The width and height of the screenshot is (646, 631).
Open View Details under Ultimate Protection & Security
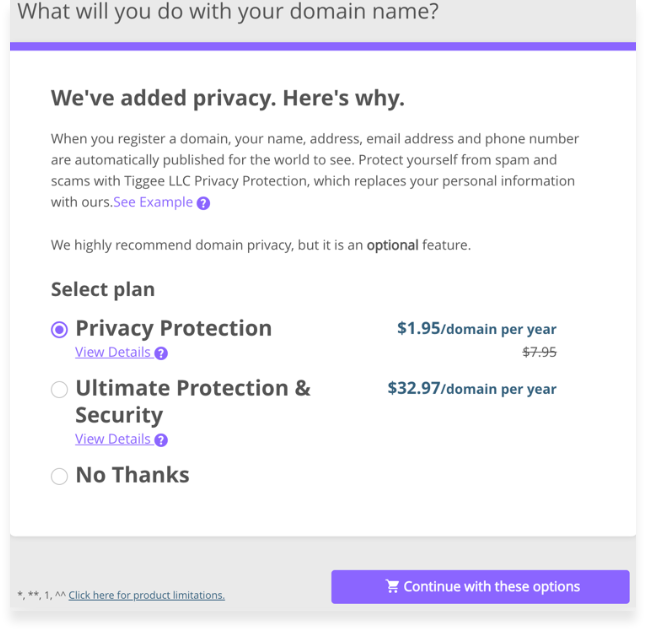click(x=113, y=439)
